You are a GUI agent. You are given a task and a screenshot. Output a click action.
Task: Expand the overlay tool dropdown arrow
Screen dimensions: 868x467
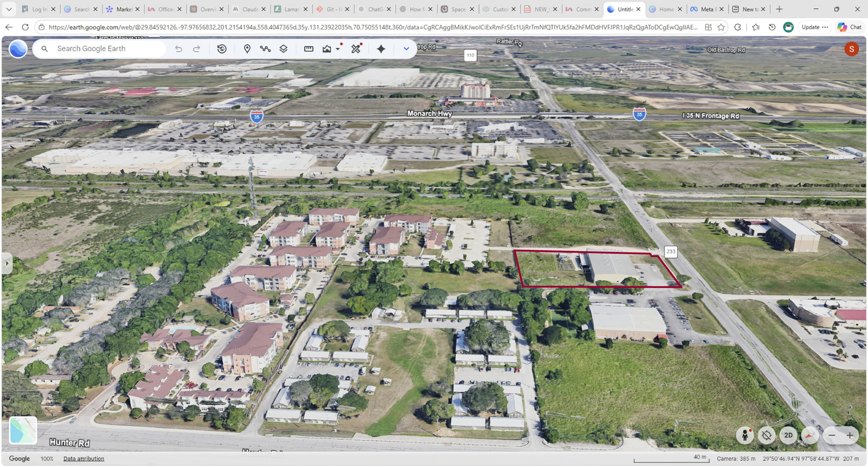click(x=338, y=49)
